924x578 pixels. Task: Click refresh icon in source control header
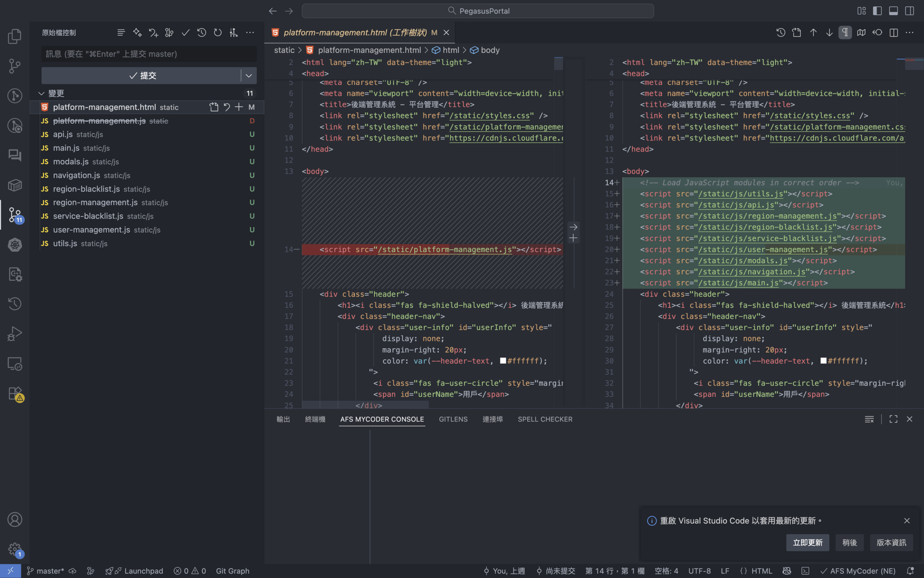coord(218,33)
